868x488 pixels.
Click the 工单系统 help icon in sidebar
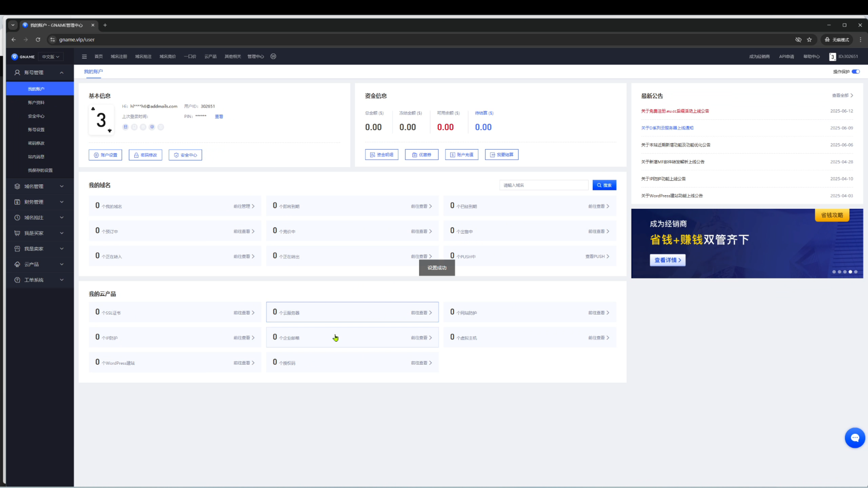coord(17,280)
